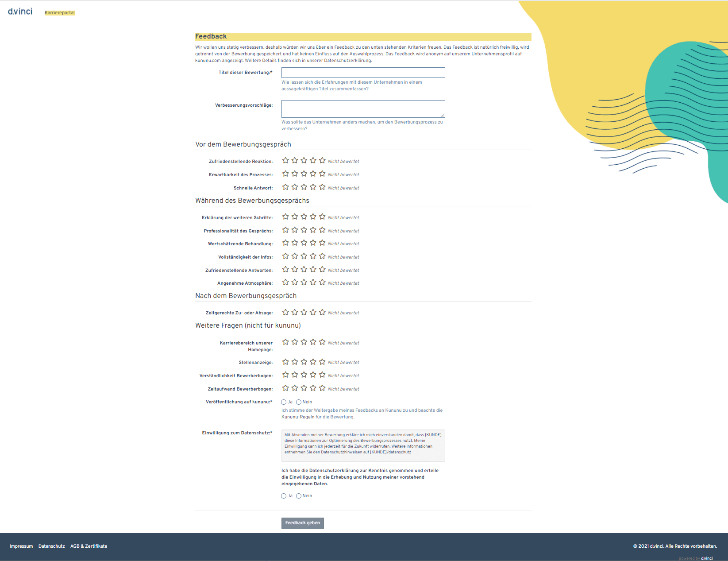Open the Impressum footer link
The width and height of the screenshot is (728, 561).
click(x=21, y=546)
